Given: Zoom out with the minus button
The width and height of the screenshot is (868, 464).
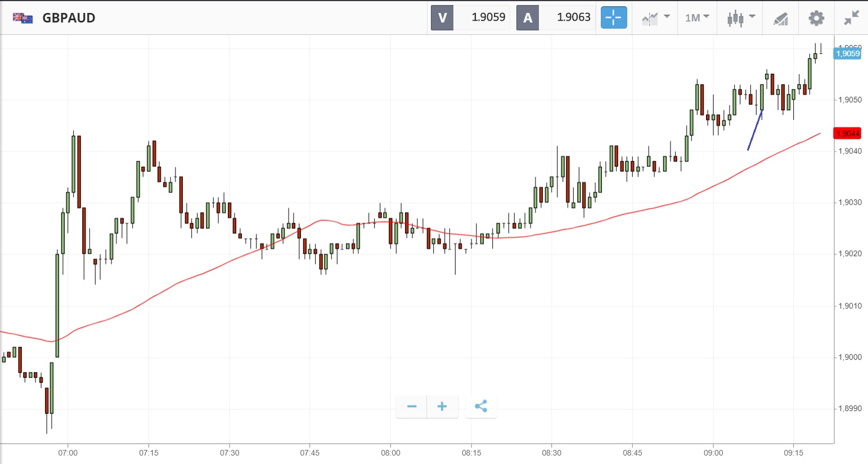Looking at the screenshot, I should point(412,406).
